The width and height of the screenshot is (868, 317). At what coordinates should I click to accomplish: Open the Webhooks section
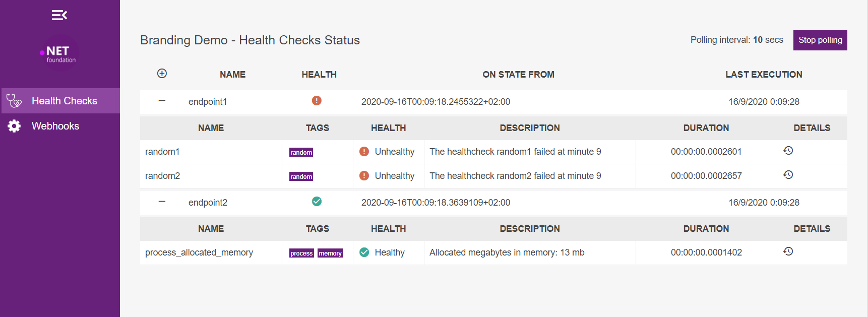coord(55,125)
